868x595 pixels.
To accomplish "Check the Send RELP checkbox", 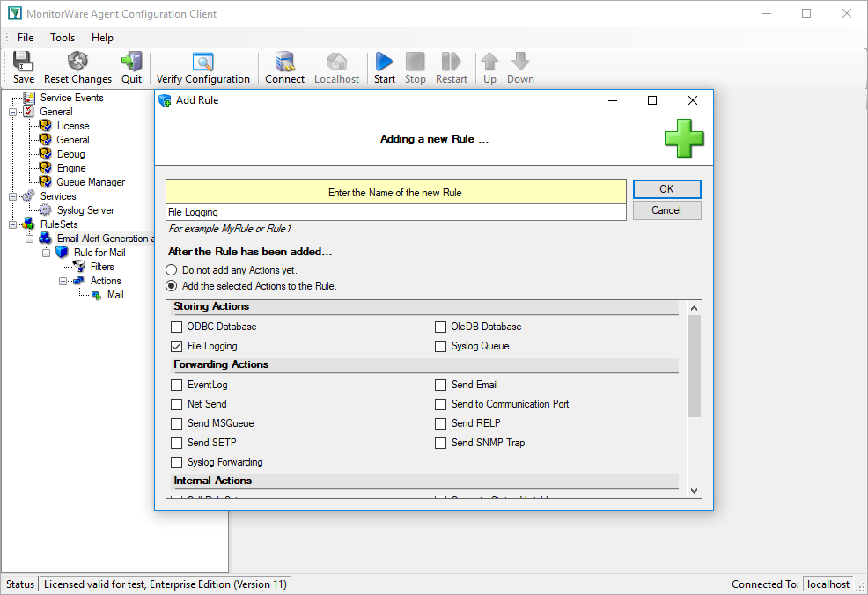I will pyautogui.click(x=441, y=423).
